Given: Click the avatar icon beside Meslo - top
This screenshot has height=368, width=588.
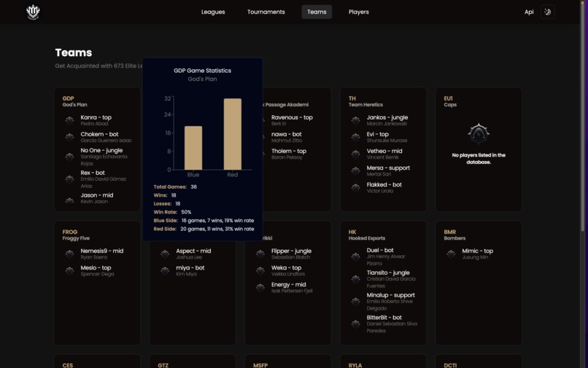Looking at the screenshot, I should click(69, 270).
